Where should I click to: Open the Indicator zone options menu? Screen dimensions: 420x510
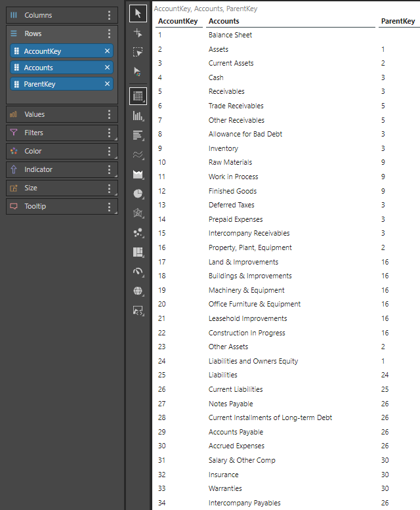[109, 169]
